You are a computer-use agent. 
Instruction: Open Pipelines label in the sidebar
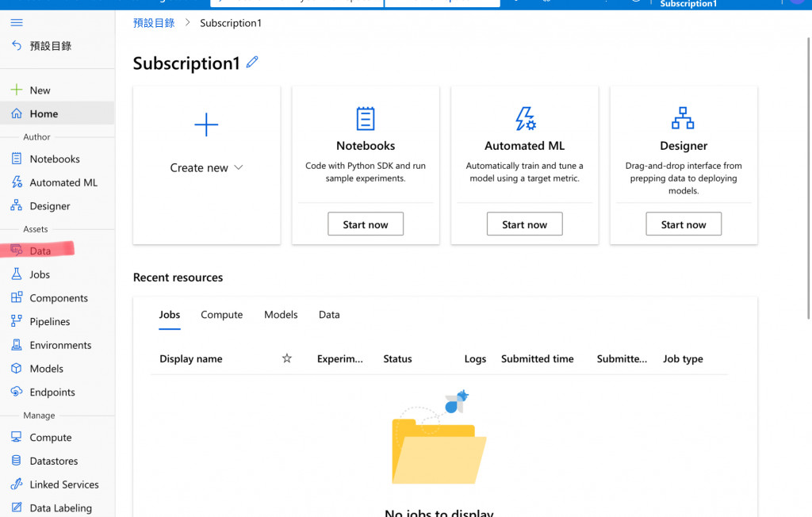click(50, 321)
